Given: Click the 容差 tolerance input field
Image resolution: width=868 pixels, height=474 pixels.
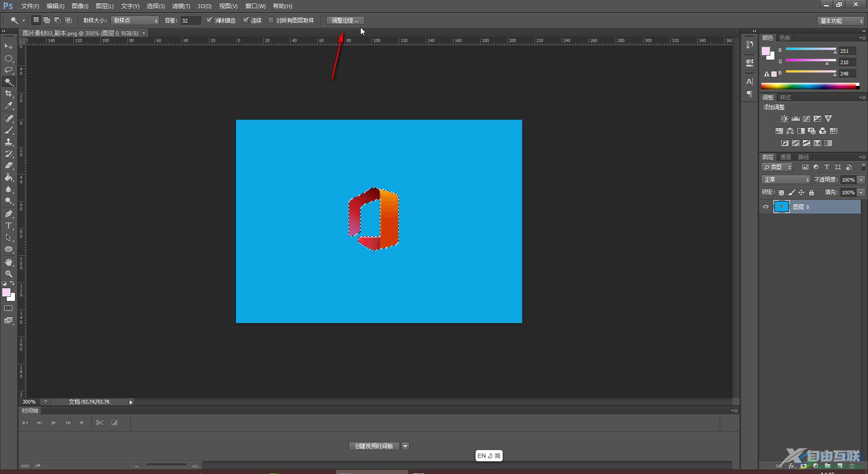Looking at the screenshot, I should (190, 20).
